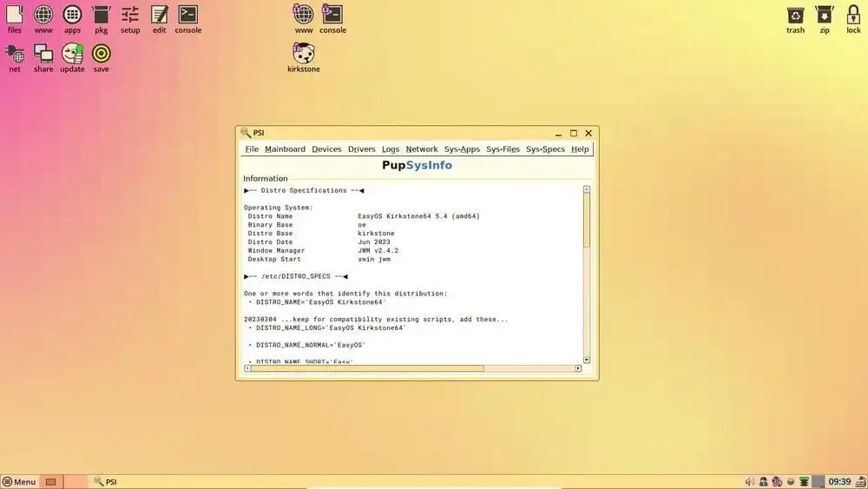Click the '/etc/DISTRO_SPECS' heading line
The image size is (868, 489).
[x=296, y=276]
